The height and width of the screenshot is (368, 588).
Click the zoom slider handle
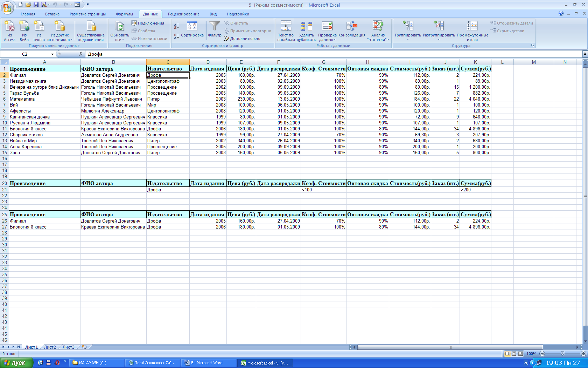(x=562, y=354)
